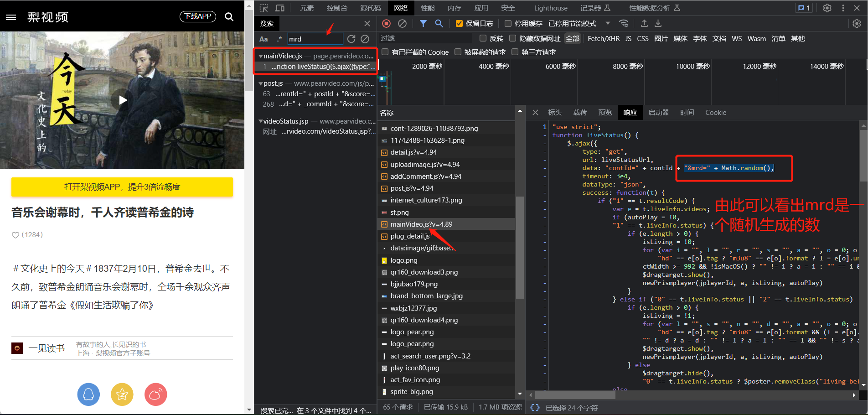Open network panel settings gear
The width and height of the screenshot is (868, 415).
[x=857, y=23]
